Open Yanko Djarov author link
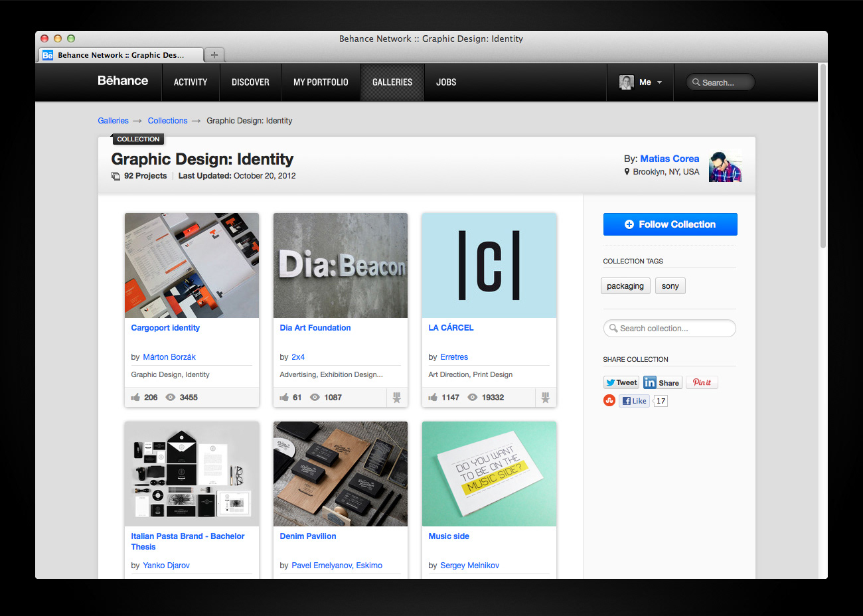 [167, 566]
